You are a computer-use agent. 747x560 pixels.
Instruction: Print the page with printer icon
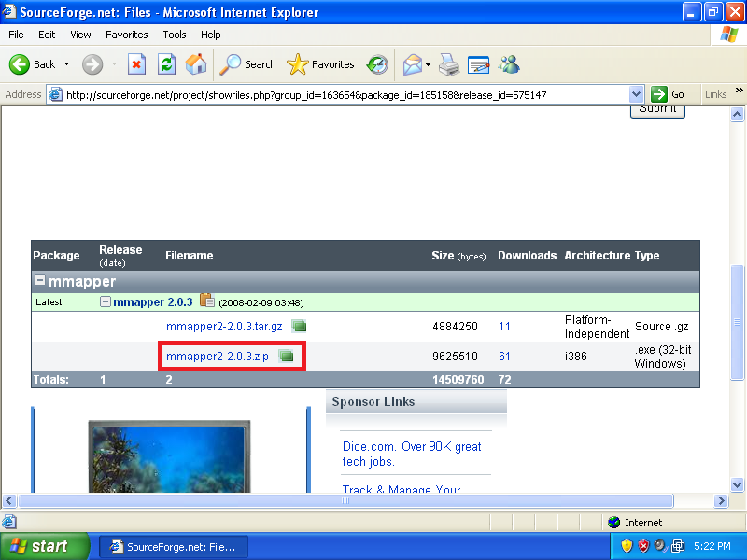coord(449,64)
